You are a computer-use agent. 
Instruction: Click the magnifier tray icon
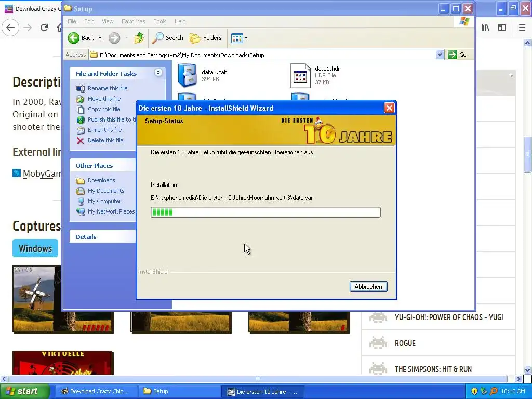(x=494, y=392)
